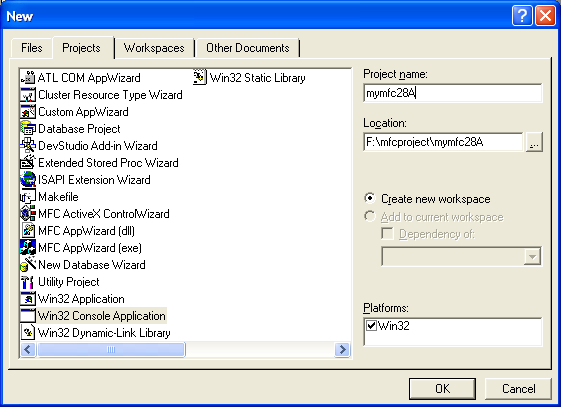561x407 pixels.
Task: Choose the MFC AppWizard (dll) icon
Action: coord(28,231)
